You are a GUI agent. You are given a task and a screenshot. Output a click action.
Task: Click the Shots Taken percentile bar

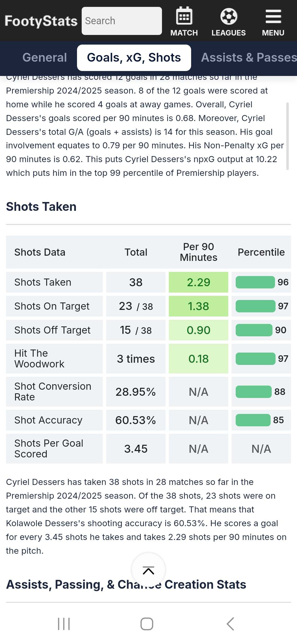[255, 282]
